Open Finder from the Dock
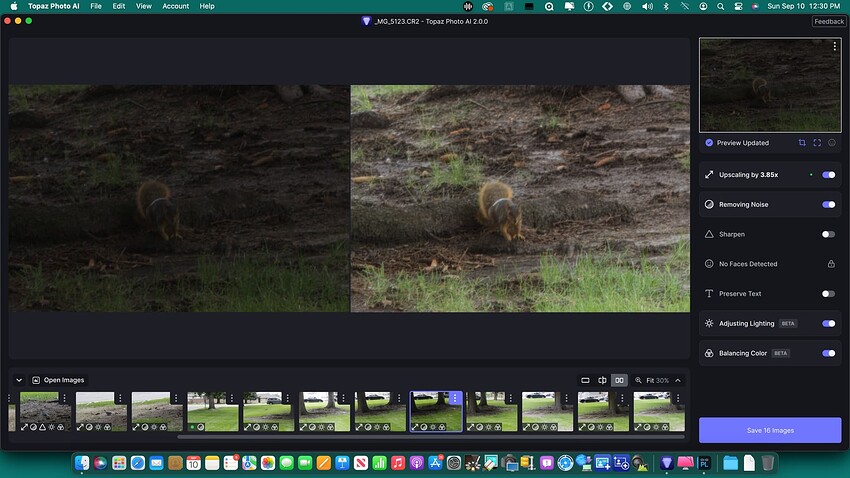The width and height of the screenshot is (850, 478). [82, 463]
